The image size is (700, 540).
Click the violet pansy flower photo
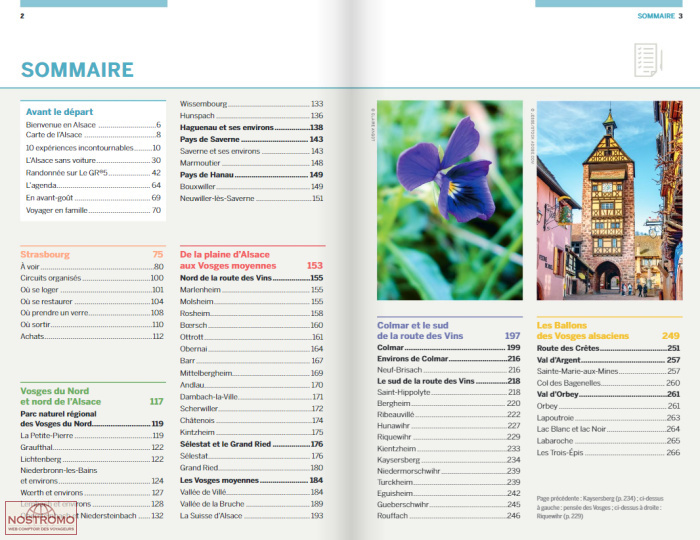point(450,200)
